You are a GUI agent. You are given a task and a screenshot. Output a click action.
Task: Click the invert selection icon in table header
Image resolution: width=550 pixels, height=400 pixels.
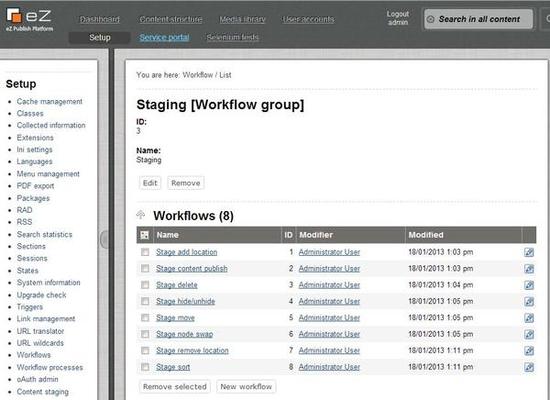(x=145, y=235)
